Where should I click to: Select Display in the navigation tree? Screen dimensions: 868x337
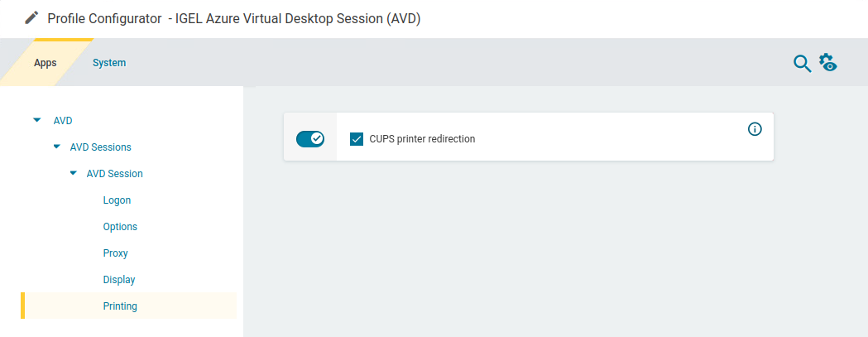click(119, 280)
